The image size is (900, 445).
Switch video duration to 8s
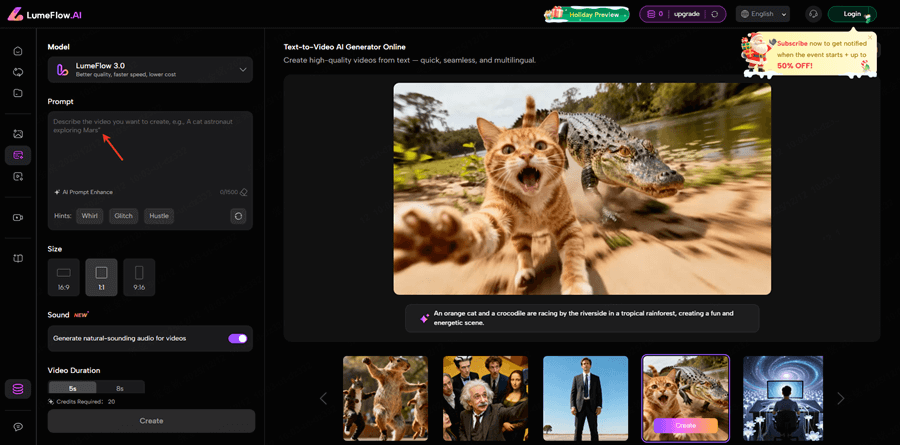pyautogui.click(x=120, y=388)
